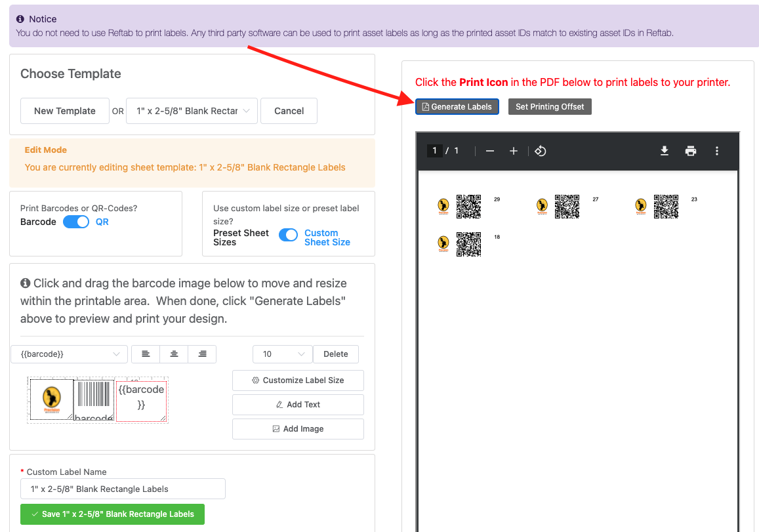
Task: Open the PDF more options three-dot menu
Action: tap(717, 151)
